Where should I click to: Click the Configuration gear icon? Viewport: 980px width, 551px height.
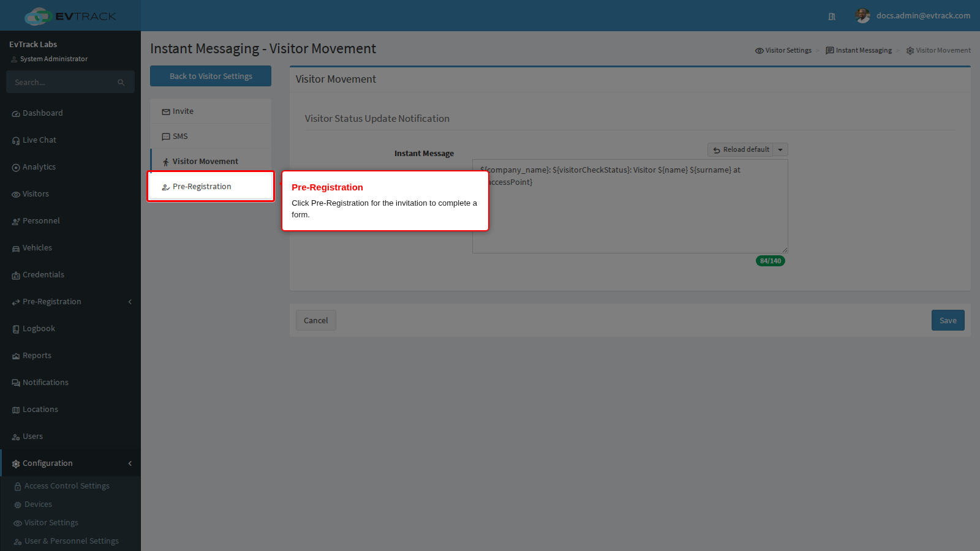(x=16, y=464)
